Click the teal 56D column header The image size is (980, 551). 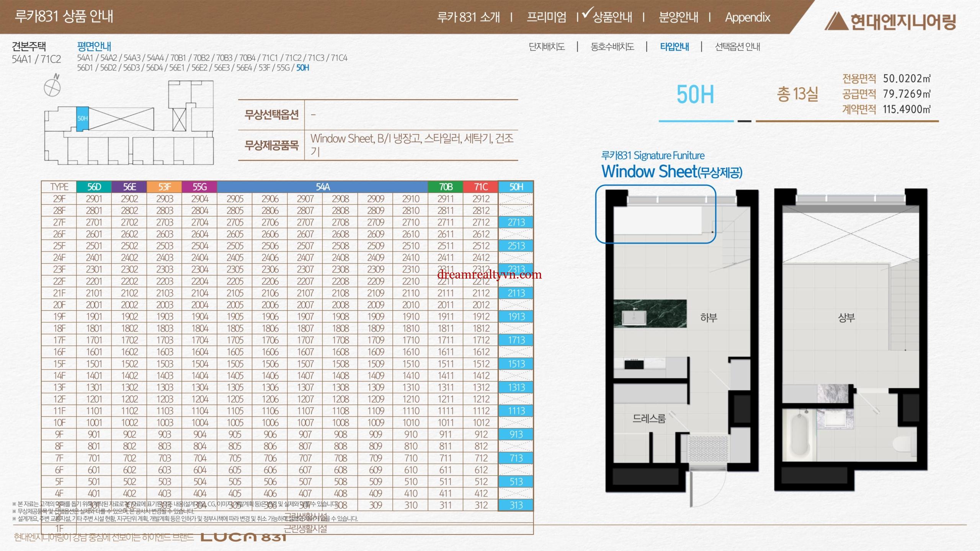94,187
